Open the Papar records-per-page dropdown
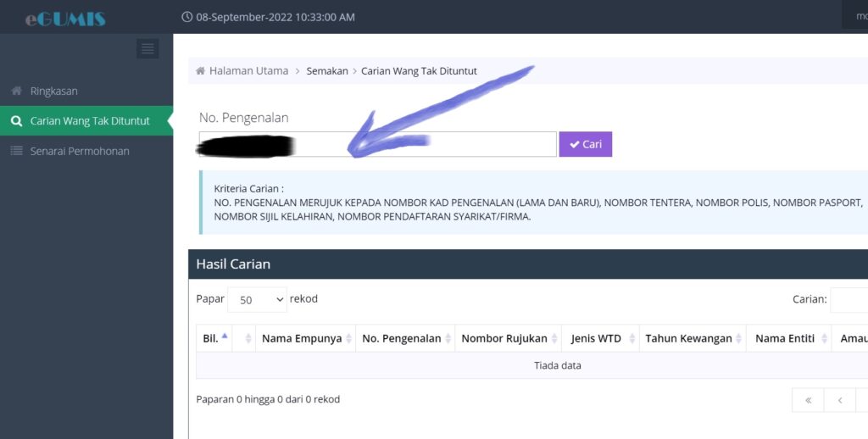This screenshot has height=439, width=868. point(258,299)
